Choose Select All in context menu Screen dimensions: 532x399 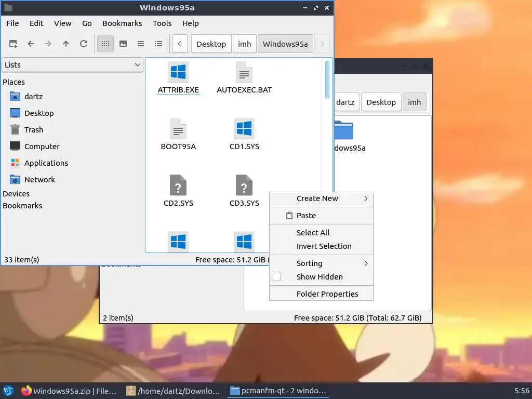321,233
